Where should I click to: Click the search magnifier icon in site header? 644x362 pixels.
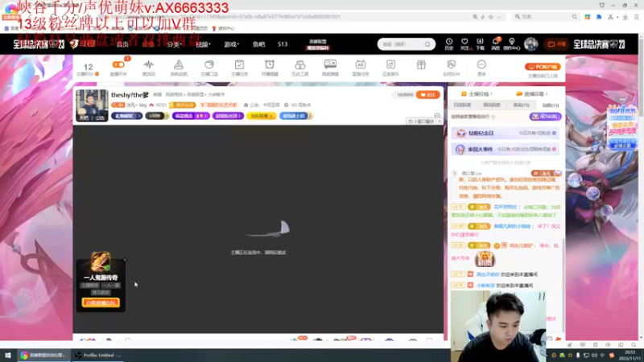[427, 44]
